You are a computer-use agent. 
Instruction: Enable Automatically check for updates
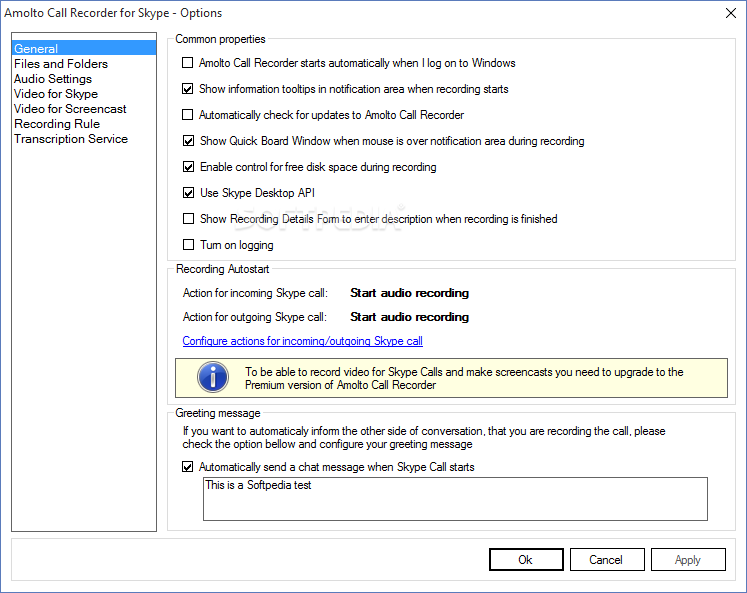point(188,115)
